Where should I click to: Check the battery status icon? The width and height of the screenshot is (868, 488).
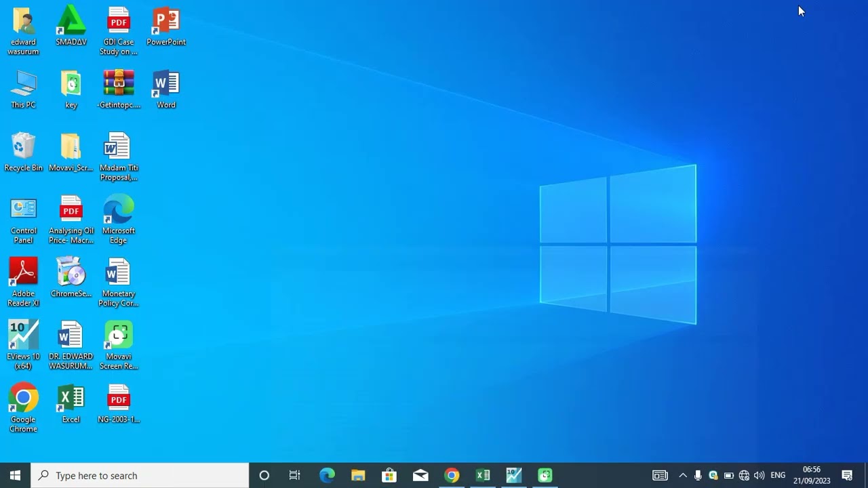[729, 476]
